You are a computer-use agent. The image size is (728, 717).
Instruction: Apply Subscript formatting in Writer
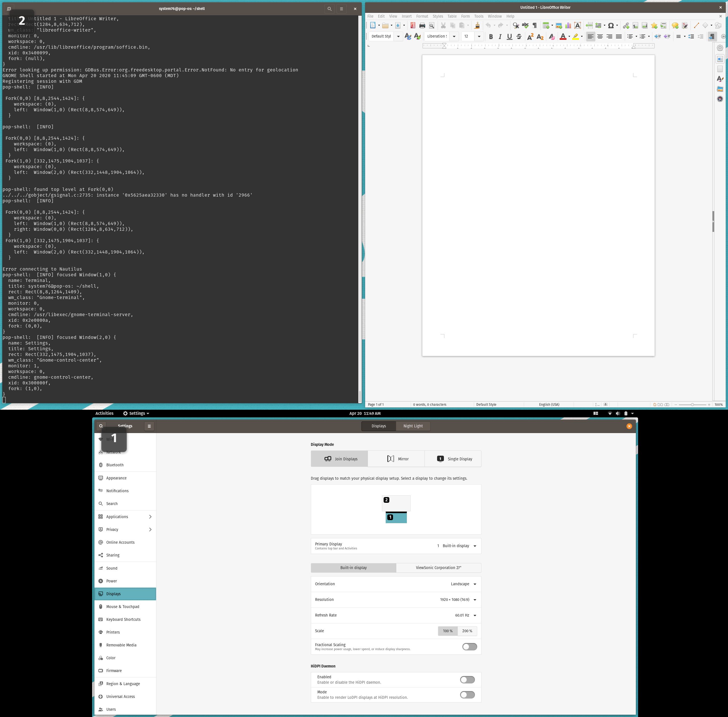540,36
